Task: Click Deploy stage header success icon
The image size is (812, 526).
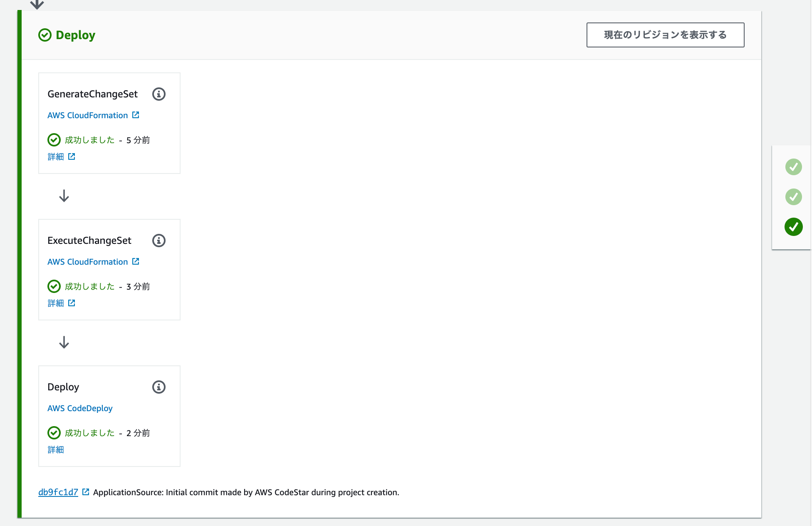Action: pyautogui.click(x=45, y=35)
